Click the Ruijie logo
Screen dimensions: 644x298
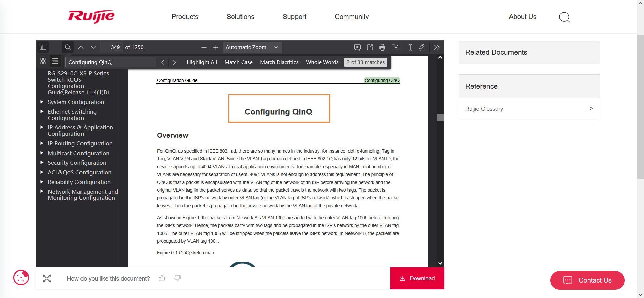coord(91,17)
